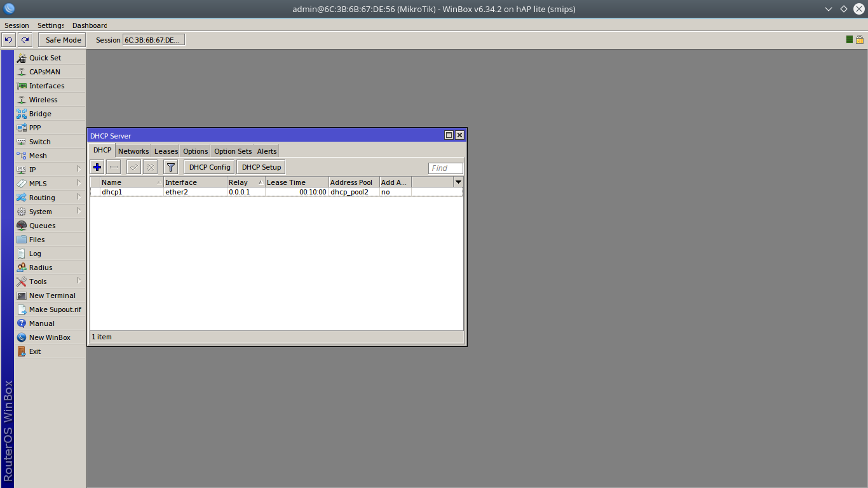Click the Session address field
Image resolution: width=868 pixels, height=488 pixels.
[153, 40]
